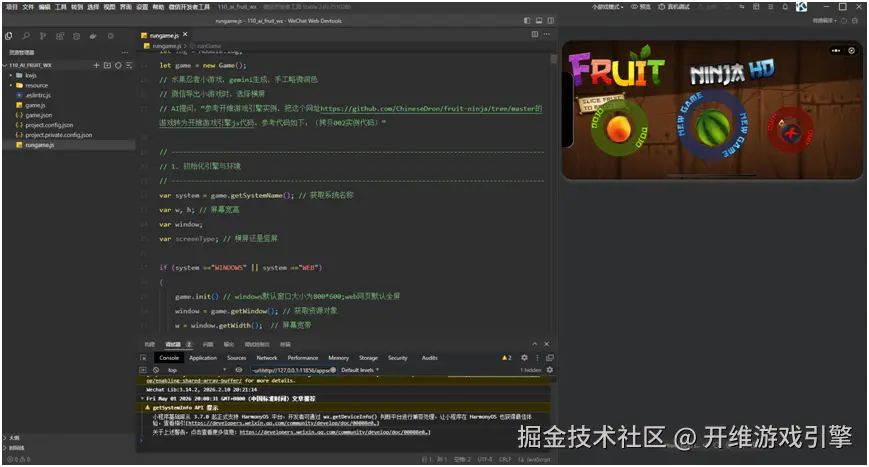
Task: Open the 项目 menu
Action: (x=12, y=7)
